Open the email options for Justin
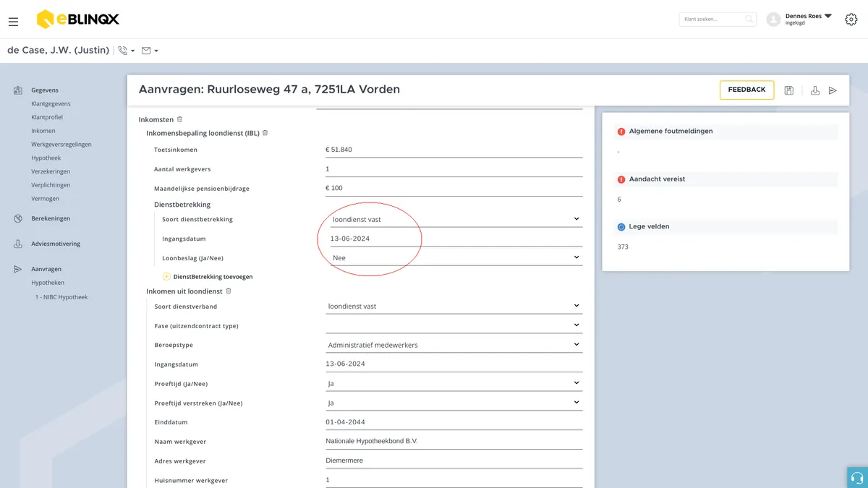This screenshot has width=868, height=488. 150,51
